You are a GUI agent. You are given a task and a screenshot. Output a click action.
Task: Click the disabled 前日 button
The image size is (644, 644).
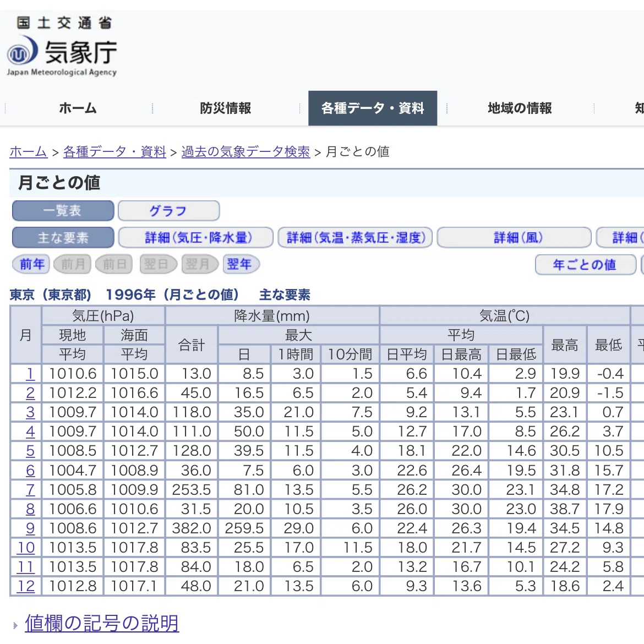(114, 264)
